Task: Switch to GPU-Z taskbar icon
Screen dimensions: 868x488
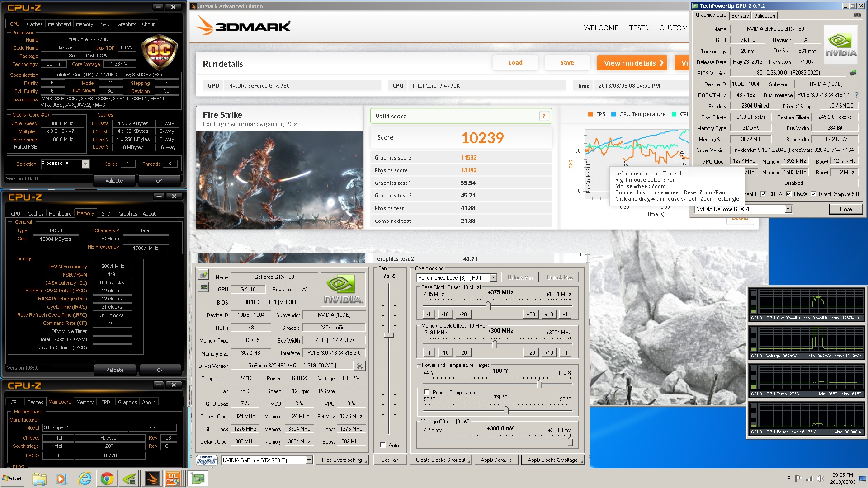Action: [198, 479]
